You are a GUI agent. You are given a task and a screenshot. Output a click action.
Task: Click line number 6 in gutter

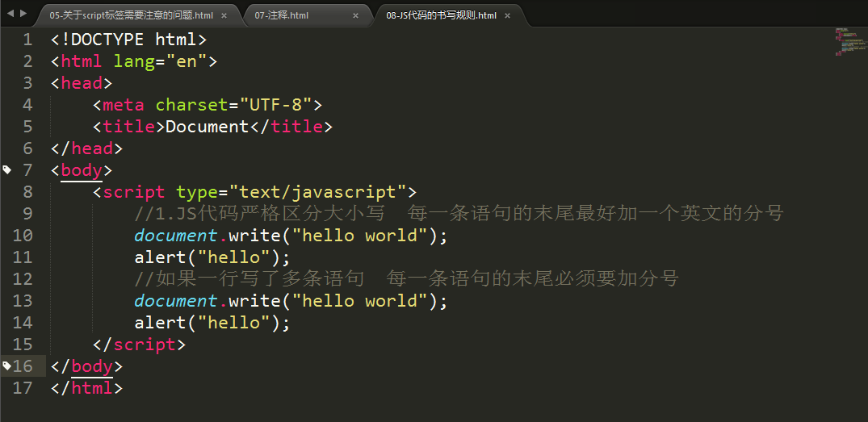27,148
